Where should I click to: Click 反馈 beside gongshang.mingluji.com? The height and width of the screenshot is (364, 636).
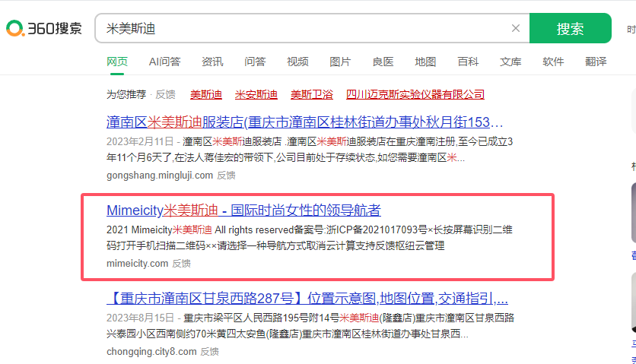[x=226, y=176]
